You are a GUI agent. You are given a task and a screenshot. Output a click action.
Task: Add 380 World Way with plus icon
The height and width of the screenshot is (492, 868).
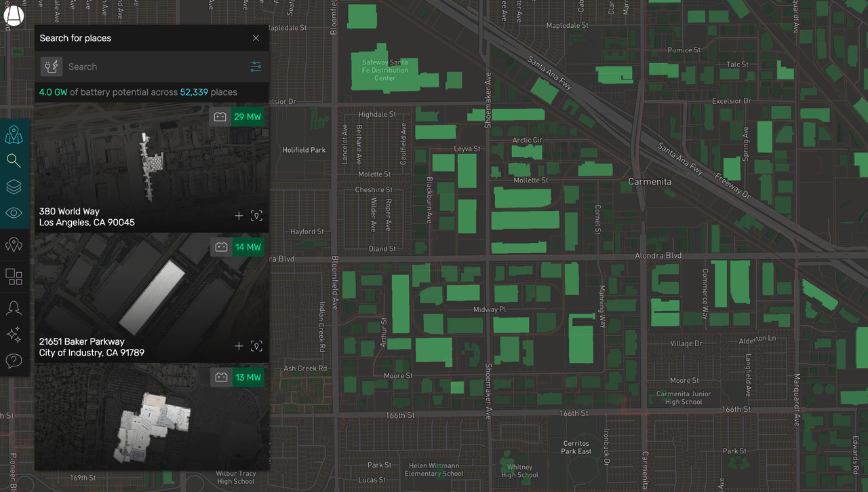tap(239, 216)
